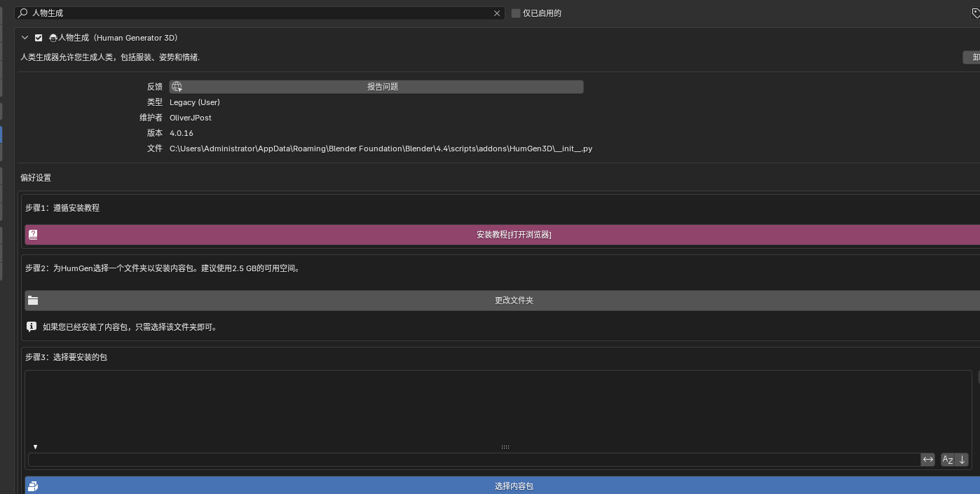Collapse the list filter options triangle
This screenshot has width=980, height=494.
click(35, 447)
